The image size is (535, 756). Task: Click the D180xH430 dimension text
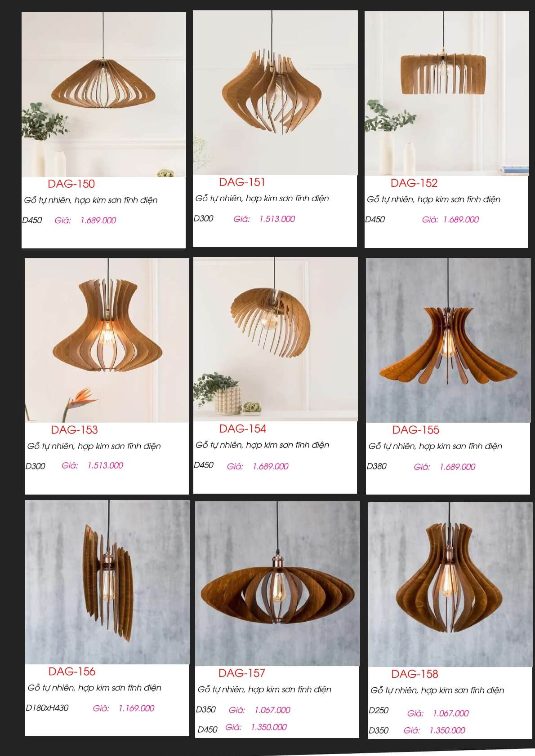pyautogui.click(x=47, y=708)
